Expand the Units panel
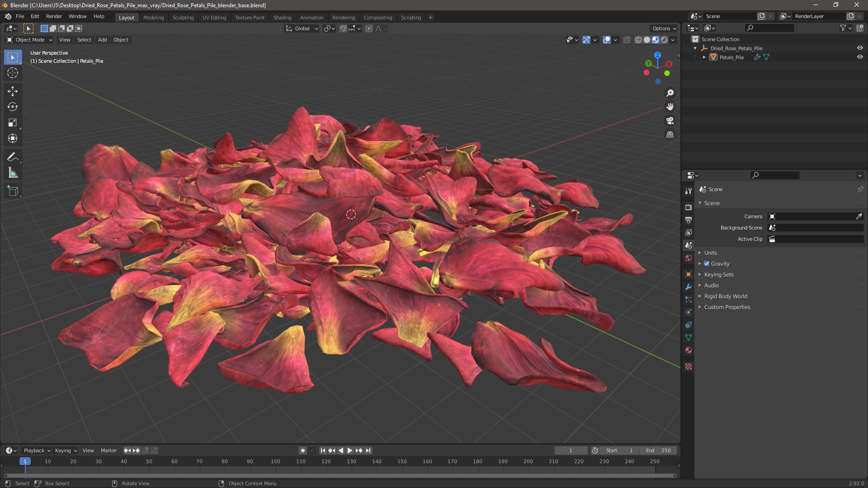This screenshot has width=868, height=488. 710,253
